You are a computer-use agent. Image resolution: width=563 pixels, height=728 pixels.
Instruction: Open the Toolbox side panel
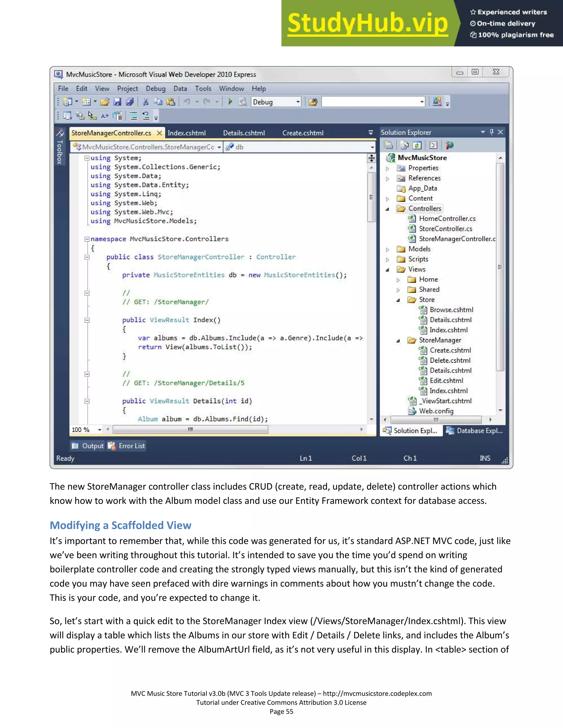60,147
